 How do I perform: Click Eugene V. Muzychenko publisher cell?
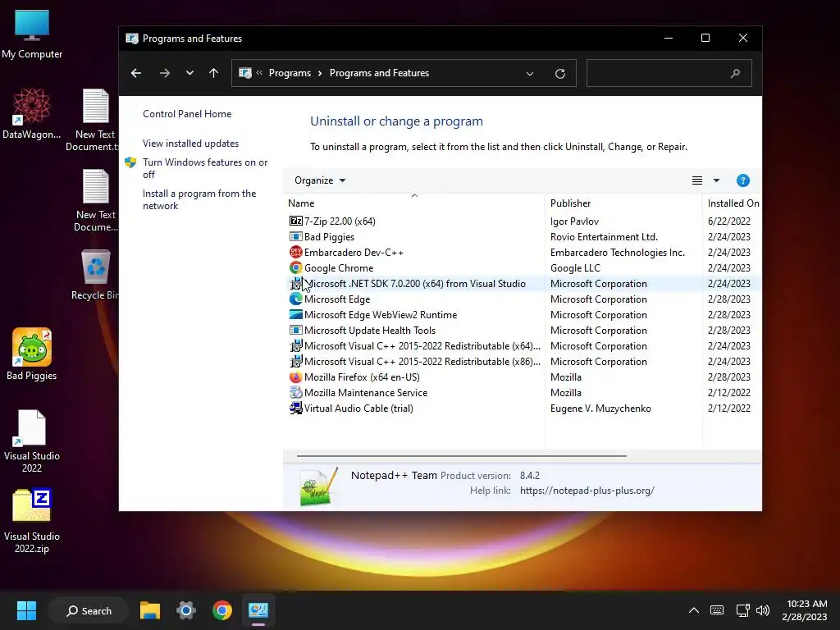coord(600,409)
